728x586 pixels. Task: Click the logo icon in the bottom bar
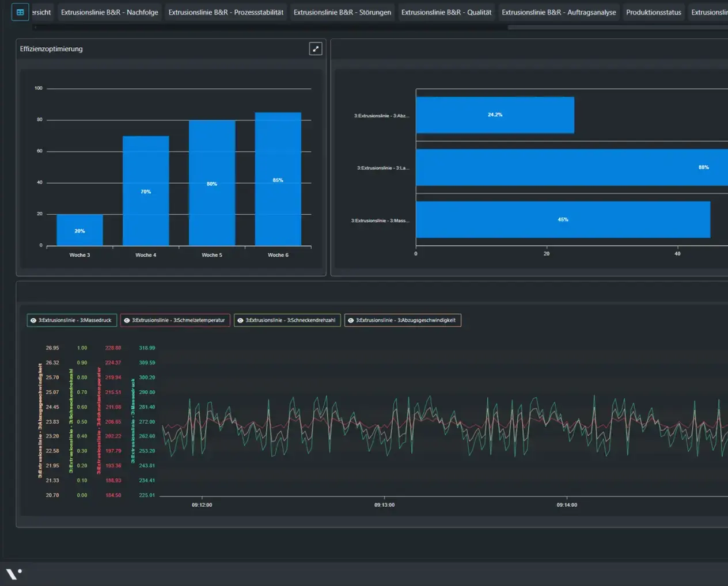pos(14,574)
